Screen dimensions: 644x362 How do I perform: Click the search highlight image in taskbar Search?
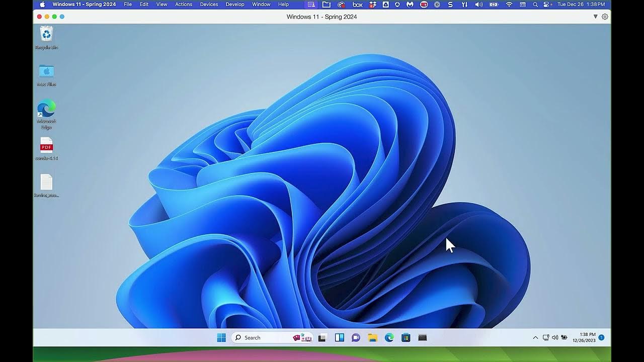tap(302, 338)
